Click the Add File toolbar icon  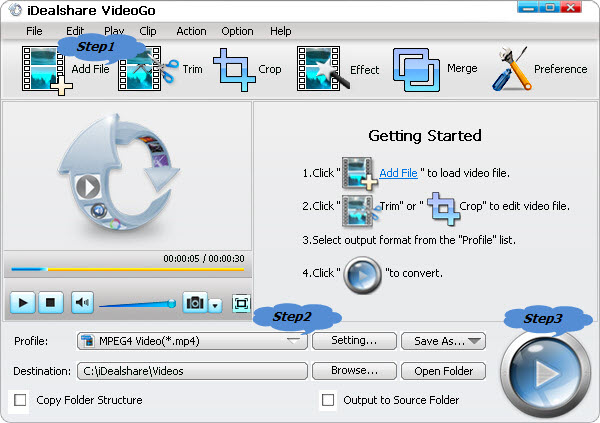tap(44, 70)
